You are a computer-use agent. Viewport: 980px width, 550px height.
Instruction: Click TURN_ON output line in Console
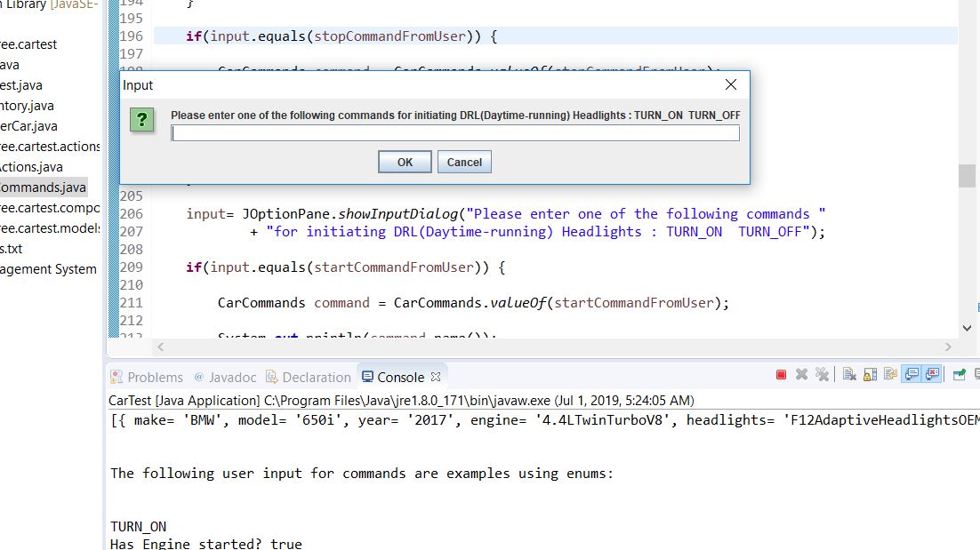tap(138, 526)
